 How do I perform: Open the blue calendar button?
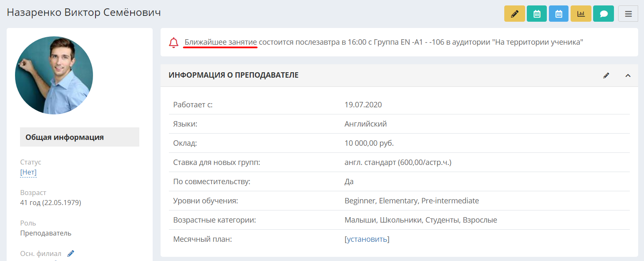[559, 14]
